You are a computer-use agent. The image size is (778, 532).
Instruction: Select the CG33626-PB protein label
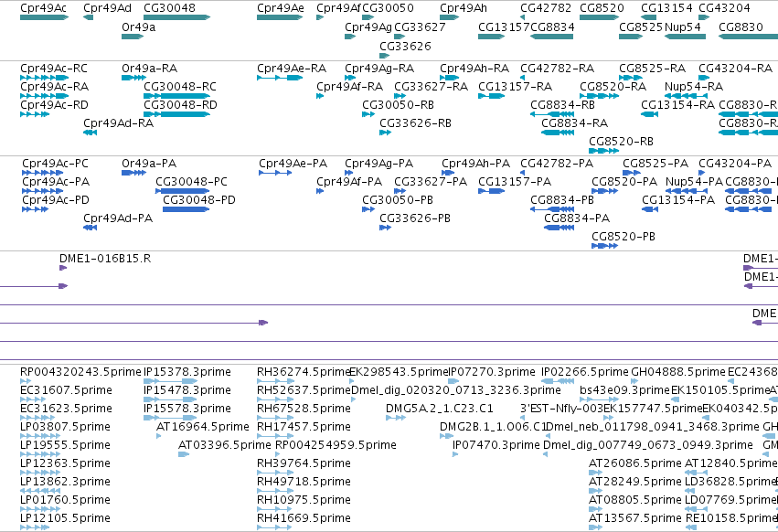point(415,218)
